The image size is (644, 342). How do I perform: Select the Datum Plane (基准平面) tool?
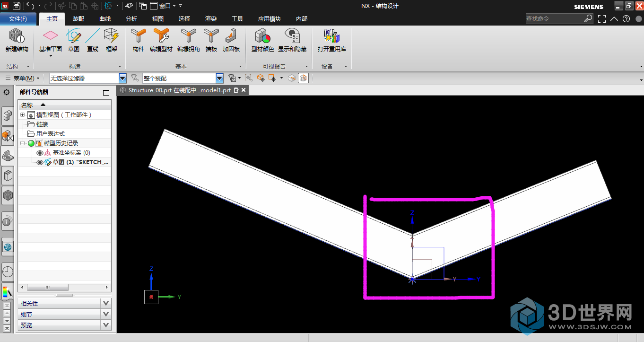50,36
